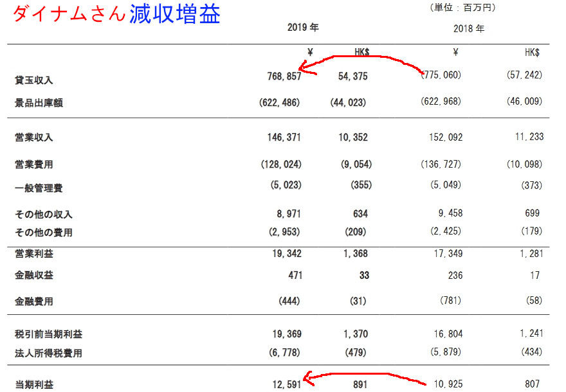
Task: Click the 営業費用 row label
Action: tap(34, 165)
